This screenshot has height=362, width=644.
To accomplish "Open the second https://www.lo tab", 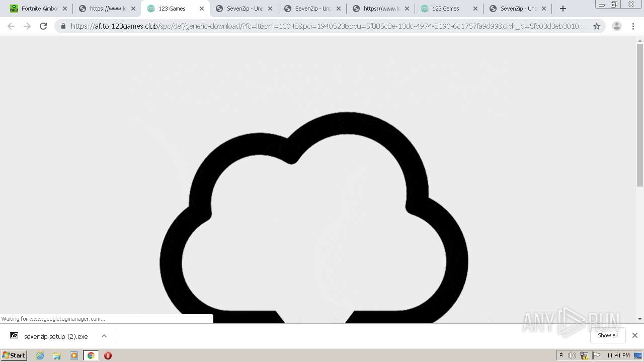I will point(381,9).
